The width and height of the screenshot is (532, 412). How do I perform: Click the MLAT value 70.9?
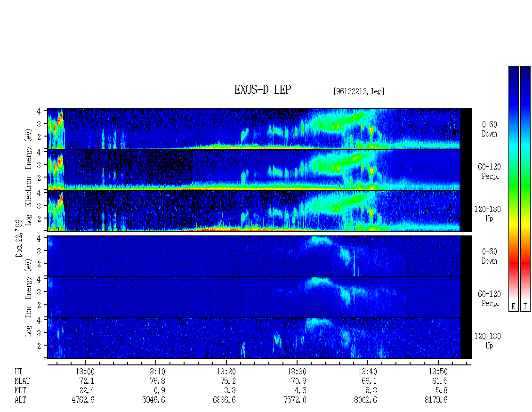[x=298, y=381]
